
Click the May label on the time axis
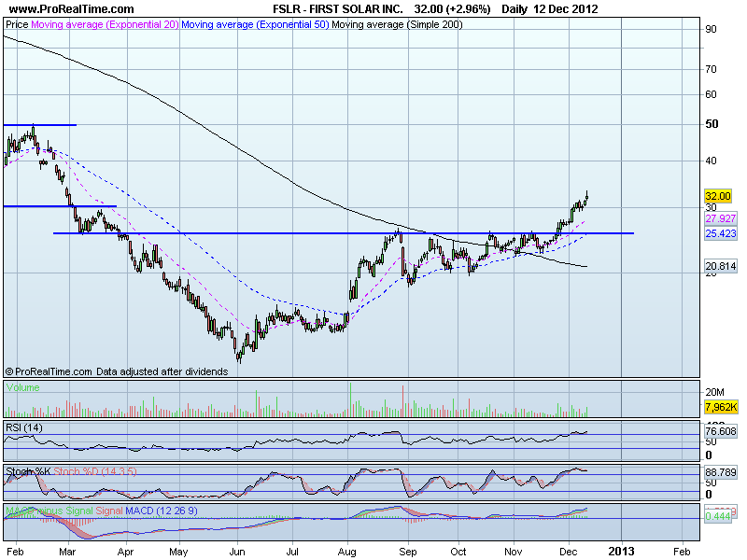(178, 552)
